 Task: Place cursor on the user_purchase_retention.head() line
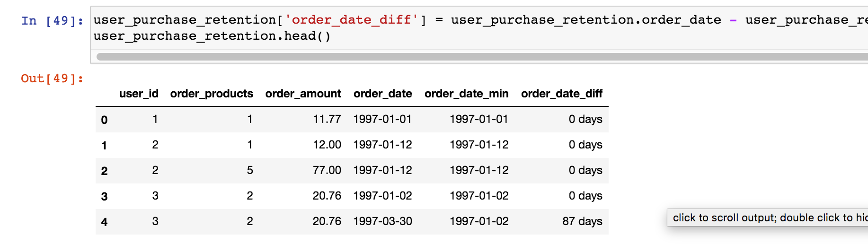(212, 36)
